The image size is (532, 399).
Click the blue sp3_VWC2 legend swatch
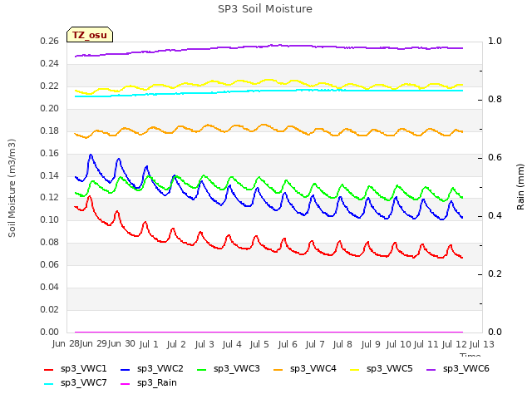(x=126, y=370)
